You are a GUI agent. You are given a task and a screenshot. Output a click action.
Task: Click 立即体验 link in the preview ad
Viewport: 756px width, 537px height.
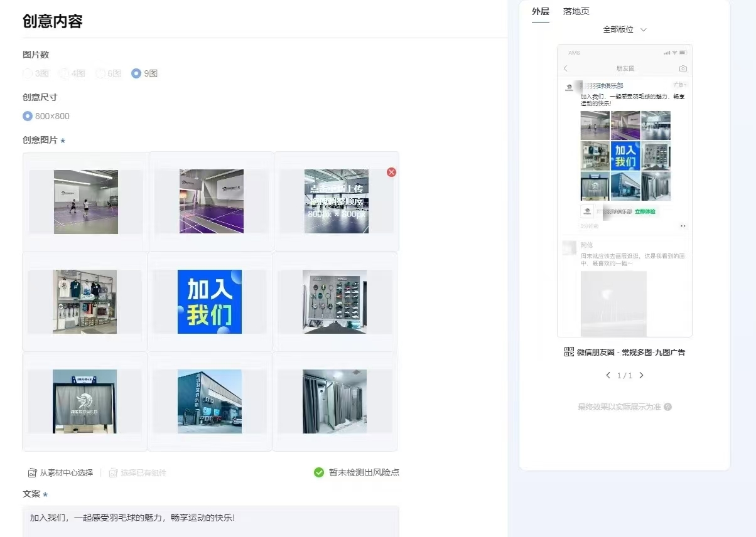(x=645, y=212)
